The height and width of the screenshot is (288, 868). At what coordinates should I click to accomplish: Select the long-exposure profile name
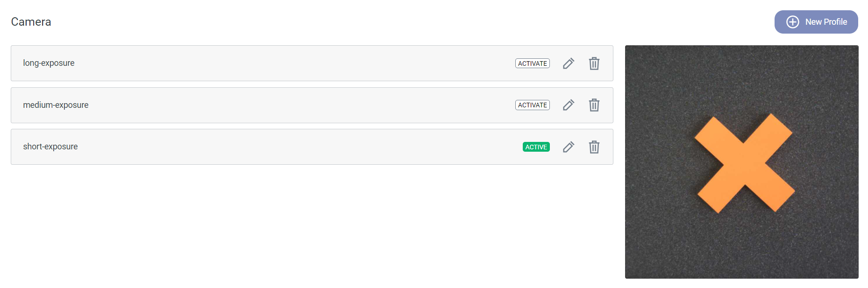coord(49,63)
